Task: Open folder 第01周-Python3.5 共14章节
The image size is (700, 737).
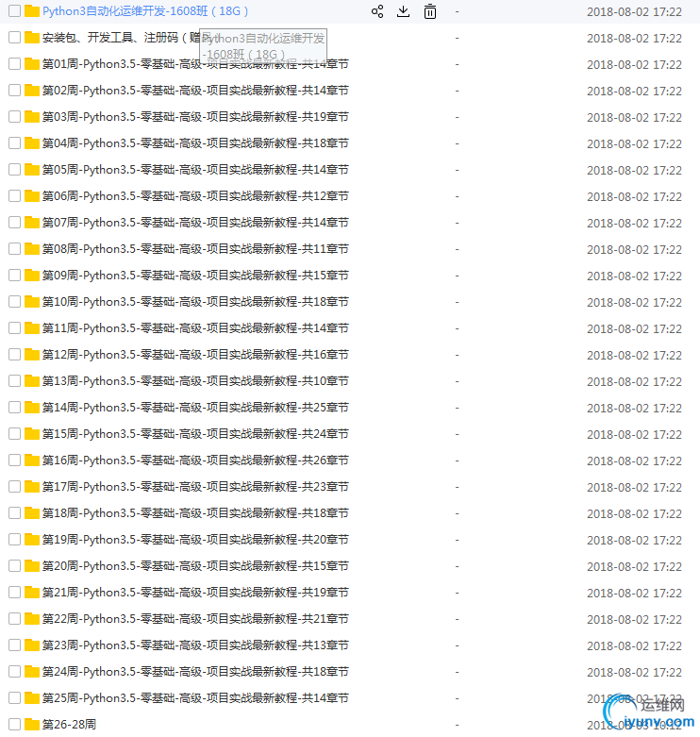Action: pyautogui.click(x=195, y=64)
